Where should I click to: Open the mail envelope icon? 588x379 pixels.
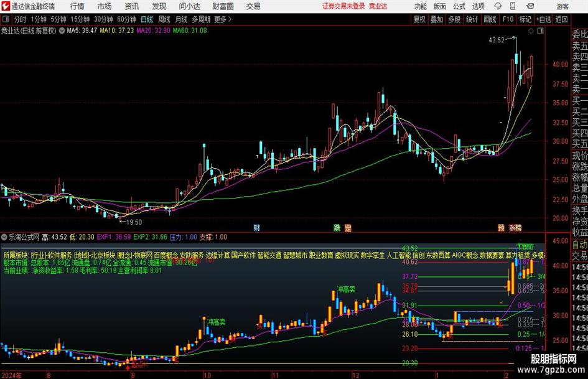pos(530,6)
